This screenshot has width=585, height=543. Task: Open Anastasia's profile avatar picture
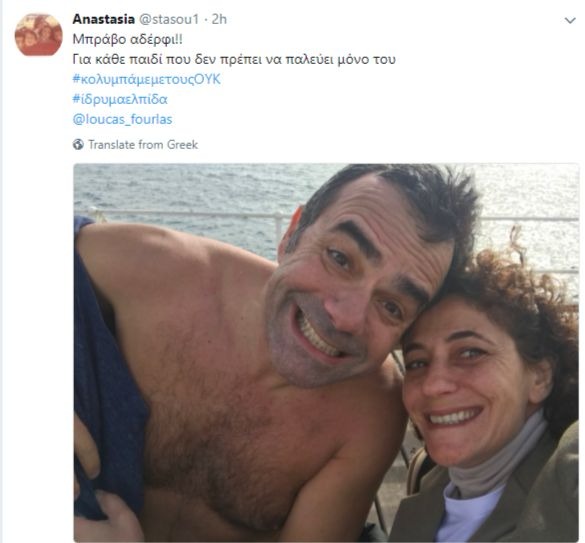tap(38, 35)
